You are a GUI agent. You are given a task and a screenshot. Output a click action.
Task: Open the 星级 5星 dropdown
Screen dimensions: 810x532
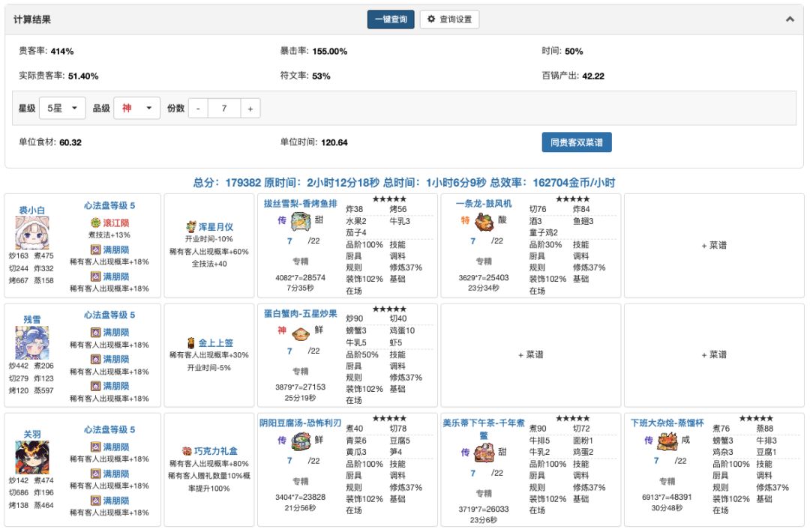coord(62,109)
